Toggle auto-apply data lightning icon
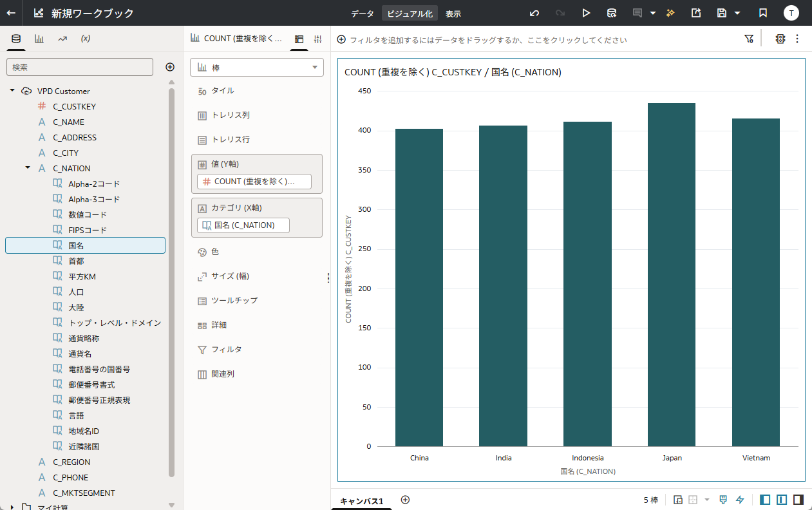 740,500
